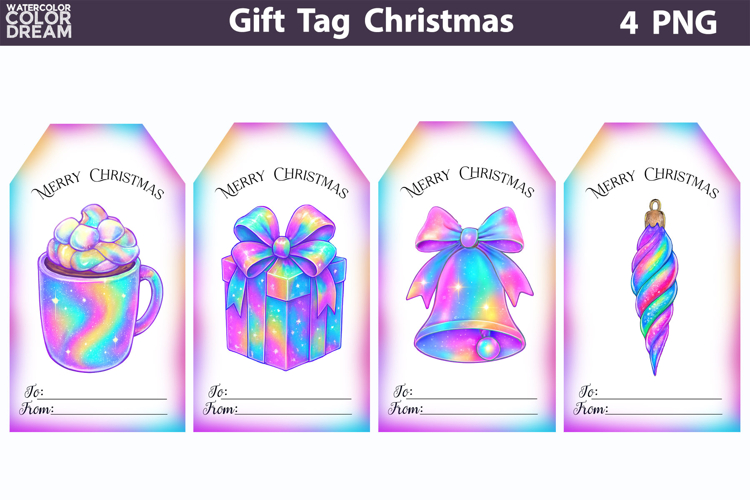The height and width of the screenshot is (500, 750).
Task: Click Merry Christmas text on bell tag
Action: [x=467, y=182]
